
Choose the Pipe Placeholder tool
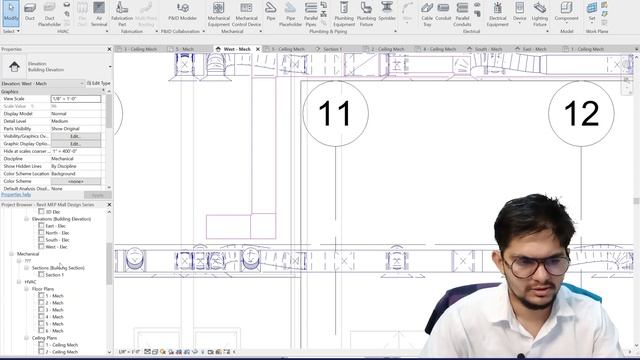click(x=290, y=14)
